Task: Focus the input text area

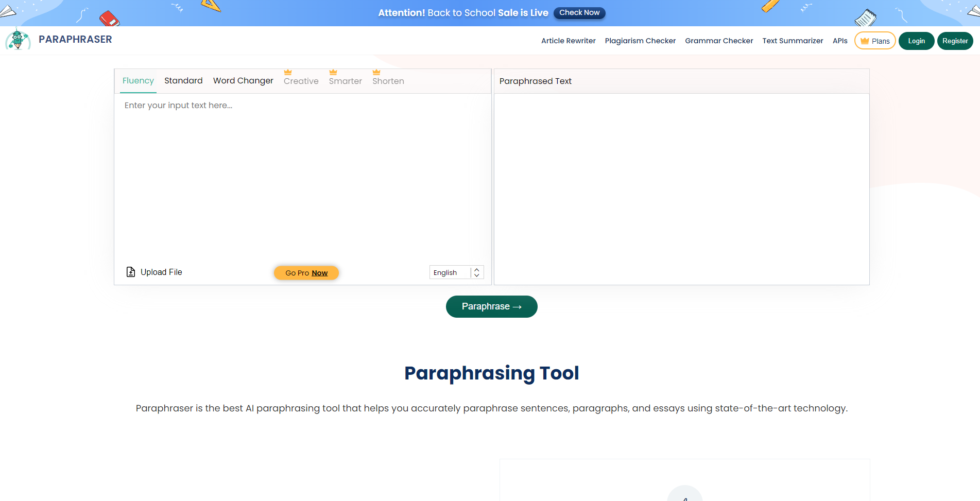Action: point(303,178)
